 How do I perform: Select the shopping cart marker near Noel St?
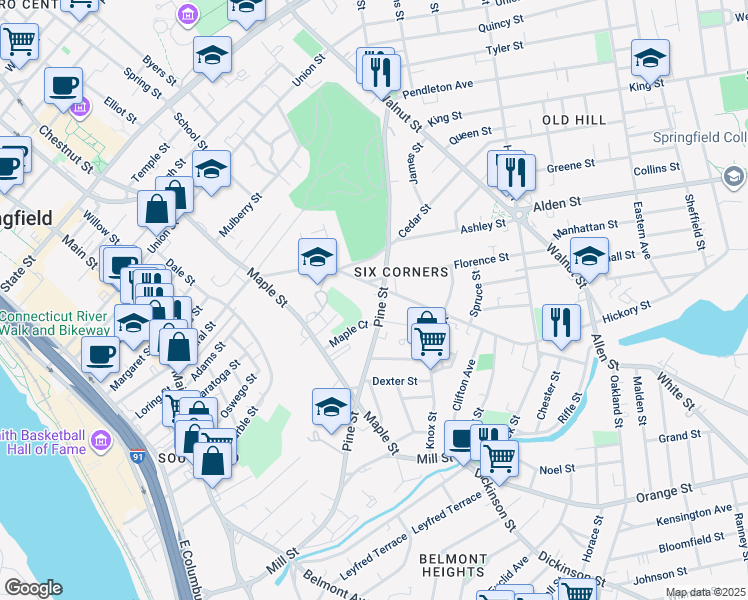point(499,459)
